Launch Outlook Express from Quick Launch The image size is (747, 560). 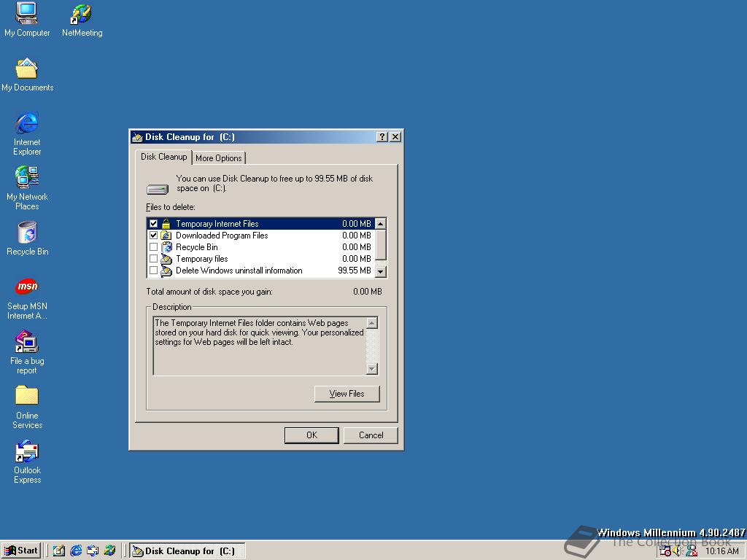(x=93, y=551)
